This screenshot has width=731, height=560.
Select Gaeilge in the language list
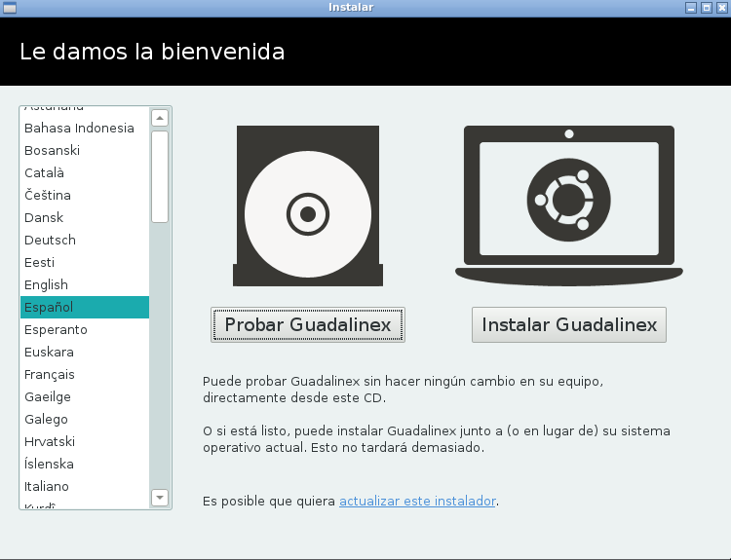point(85,396)
